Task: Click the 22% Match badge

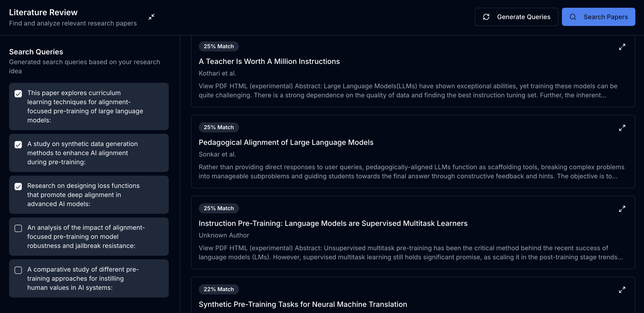Action: point(219,289)
